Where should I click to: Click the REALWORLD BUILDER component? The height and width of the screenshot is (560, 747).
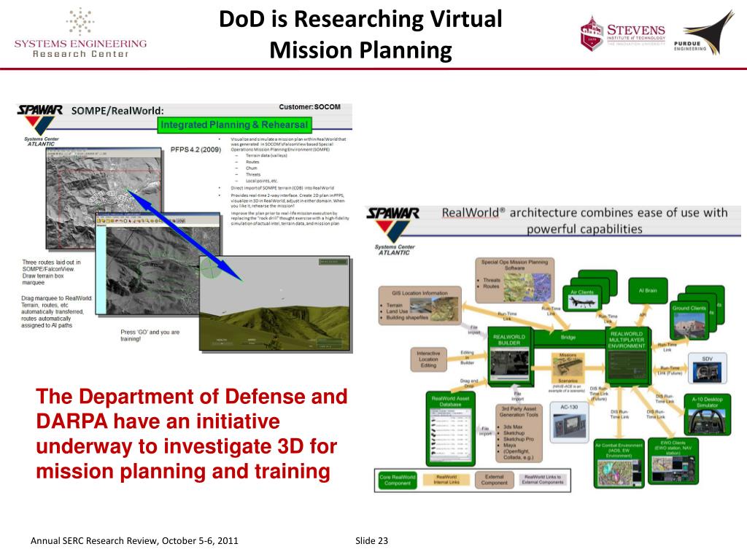(509, 357)
